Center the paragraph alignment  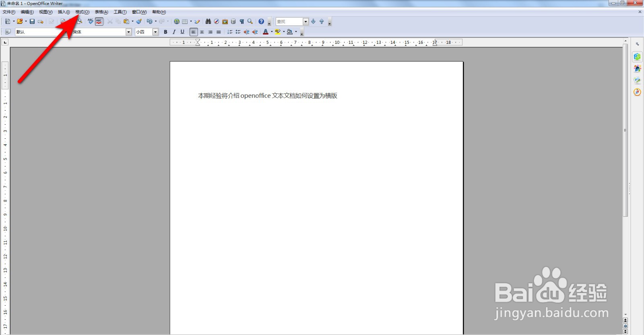202,32
